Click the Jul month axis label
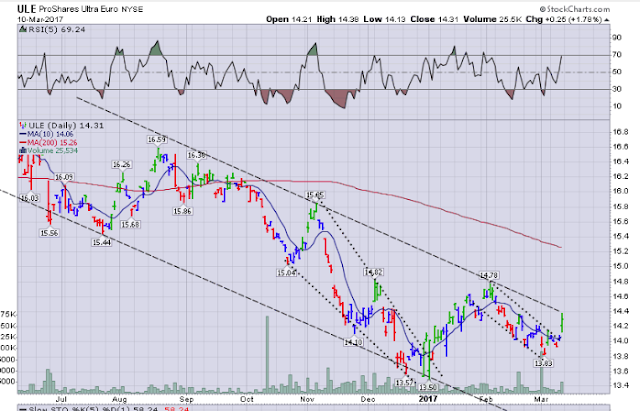The width and height of the screenshot is (640, 411). tap(61, 399)
